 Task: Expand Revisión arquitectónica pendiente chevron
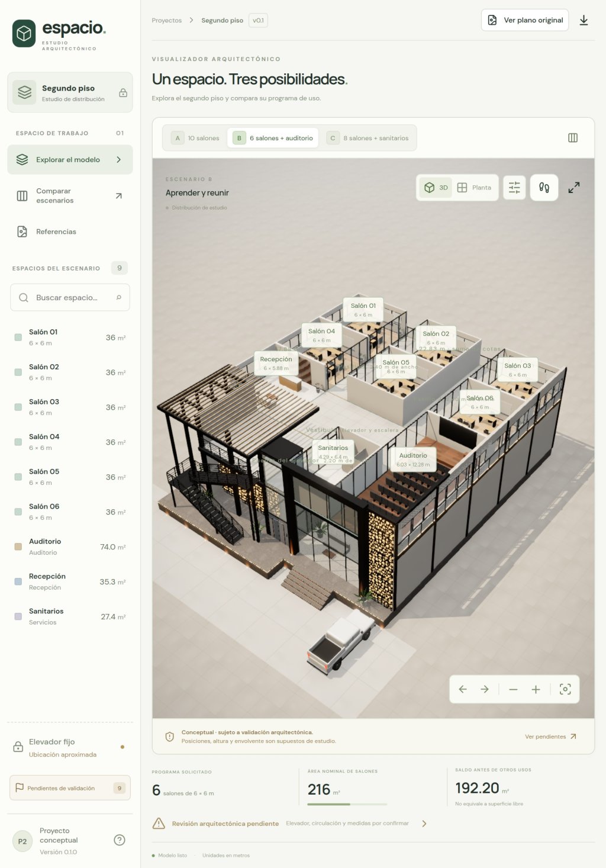click(x=424, y=824)
